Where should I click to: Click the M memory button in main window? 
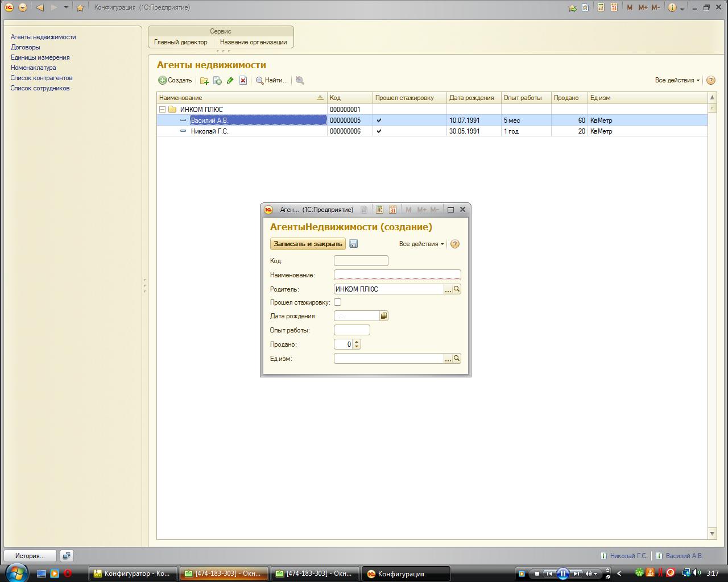630,7
